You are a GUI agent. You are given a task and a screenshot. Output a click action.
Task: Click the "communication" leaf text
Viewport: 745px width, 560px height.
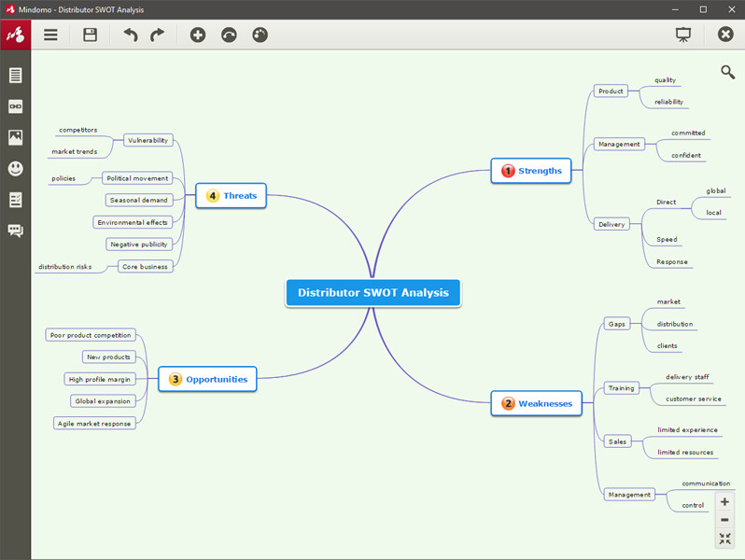click(706, 483)
